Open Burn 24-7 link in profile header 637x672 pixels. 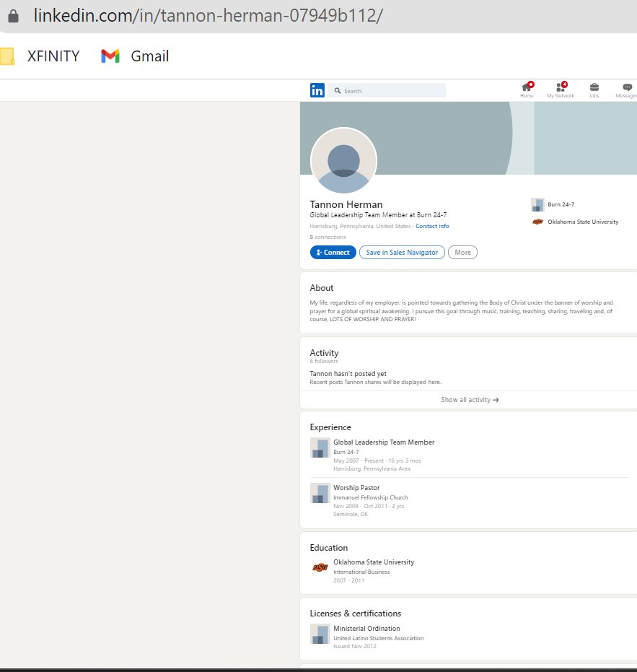pos(561,204)
